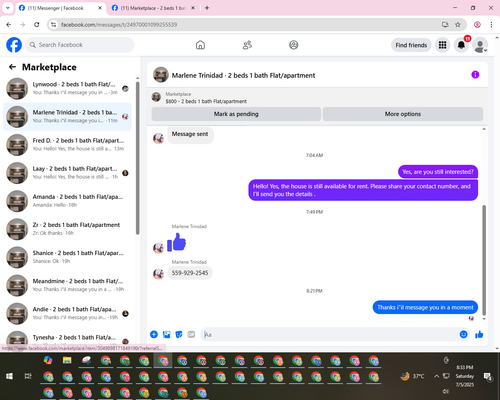500x400 pixels.
Task: Open Task View on taskbar
Action: click(28, 376)
